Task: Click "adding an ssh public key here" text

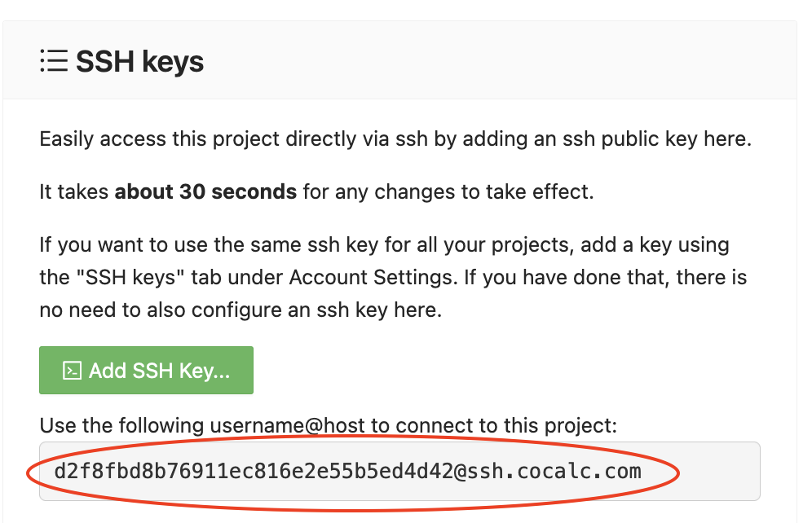Action: pyautogui.click(x=607, y=139)
